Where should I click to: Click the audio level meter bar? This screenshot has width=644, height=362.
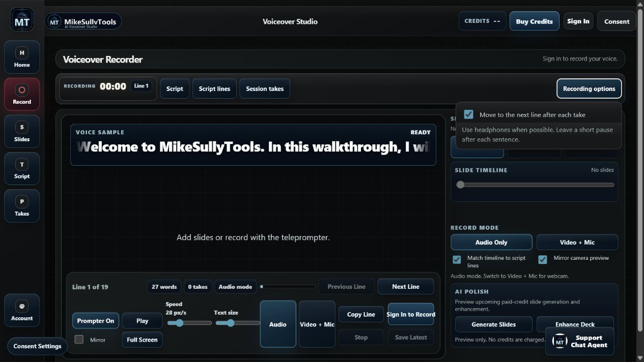point(288,287)
